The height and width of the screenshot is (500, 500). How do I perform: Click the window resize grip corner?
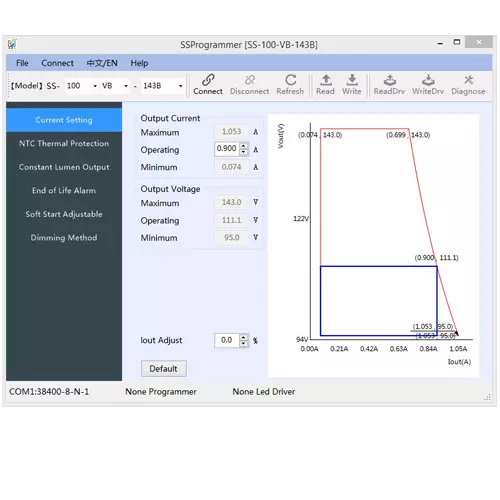click(x=488, y=397)
